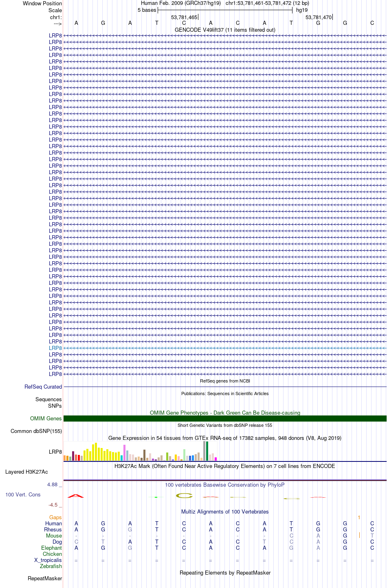Click the Sequences track label
The width and height of the screenshot is (387, 588).
48,399
